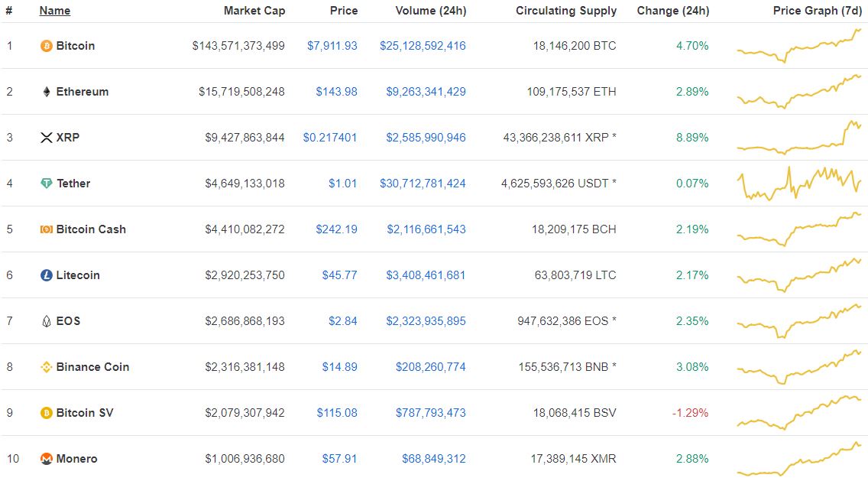Screen dimensions: 868x481
Task: Click the Bitcoin SV logo icon
Action: [x=47, y=413]
